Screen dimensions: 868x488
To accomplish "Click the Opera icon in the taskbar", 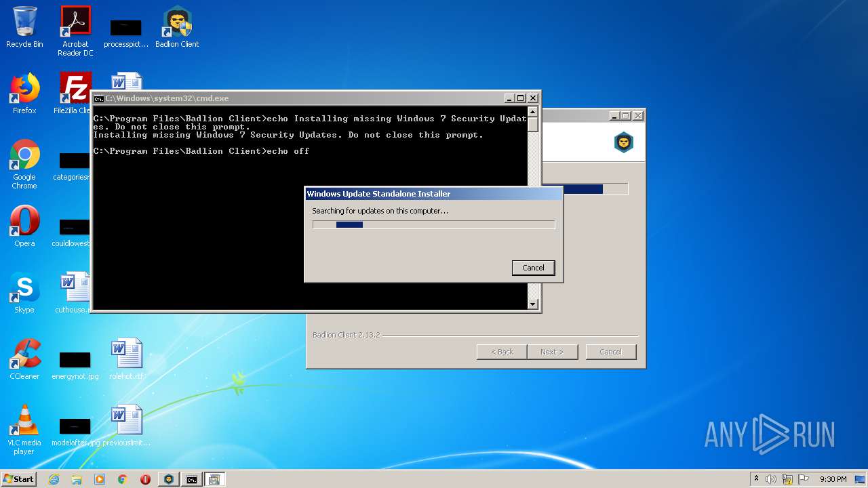I will (x=145, y=479).
